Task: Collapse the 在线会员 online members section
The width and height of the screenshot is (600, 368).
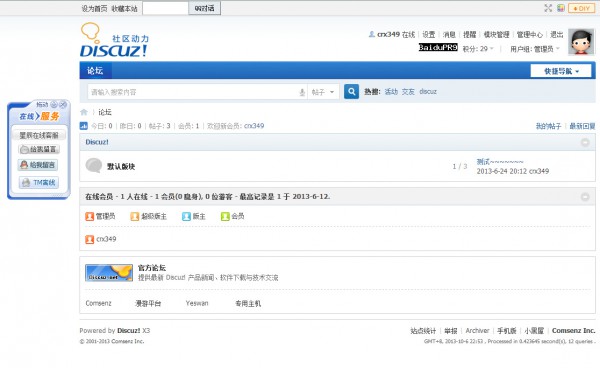Action: [585, 197]
